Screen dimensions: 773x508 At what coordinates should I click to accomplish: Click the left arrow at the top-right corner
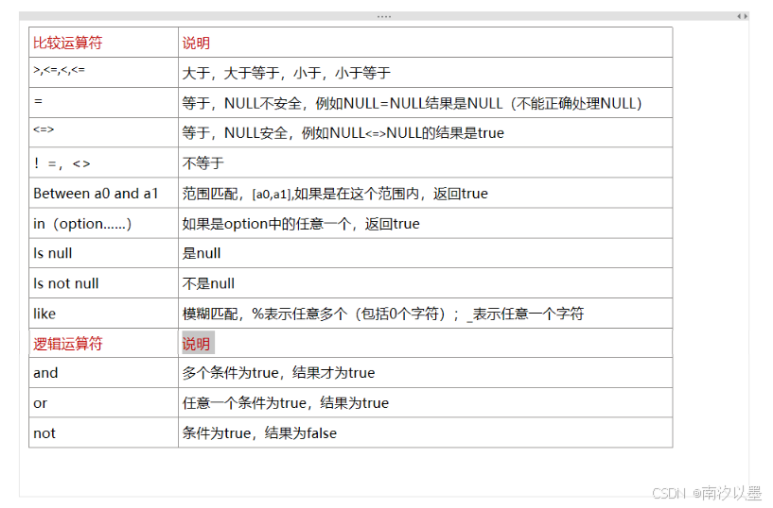coord(739,17)
